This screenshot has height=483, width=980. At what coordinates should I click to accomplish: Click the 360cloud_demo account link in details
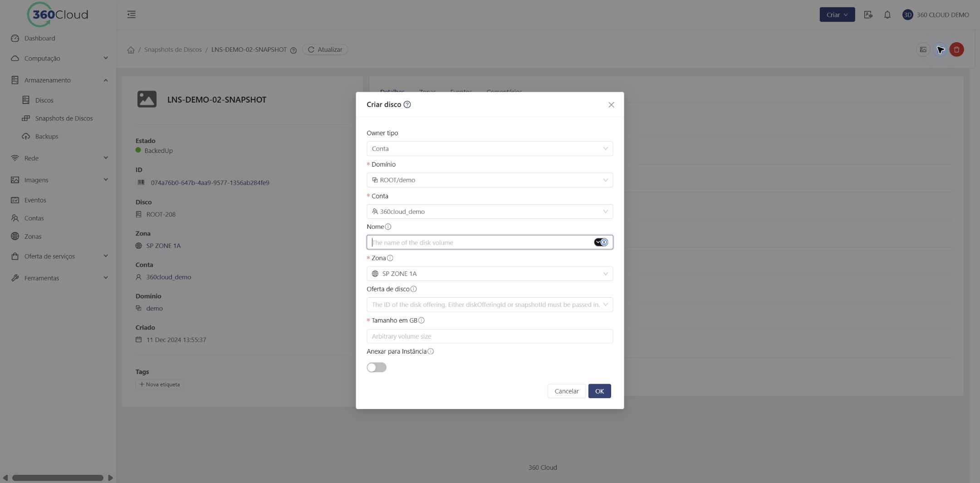point(168,277)
